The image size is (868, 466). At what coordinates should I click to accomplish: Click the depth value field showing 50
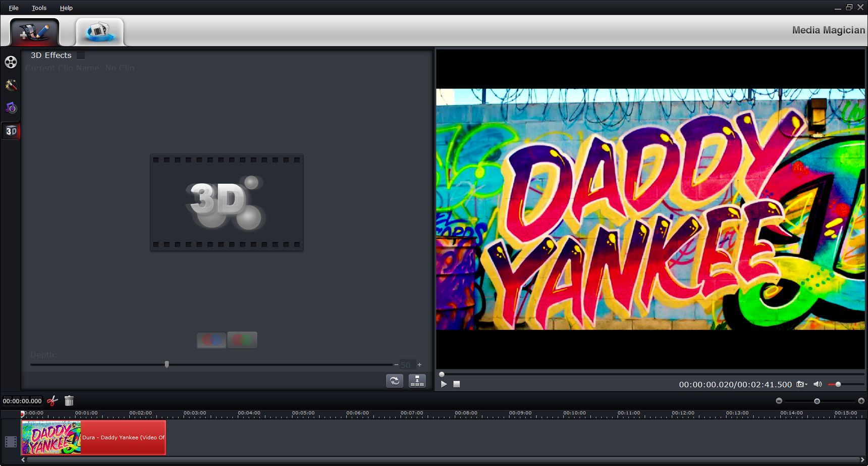click(x=408, y=365)
